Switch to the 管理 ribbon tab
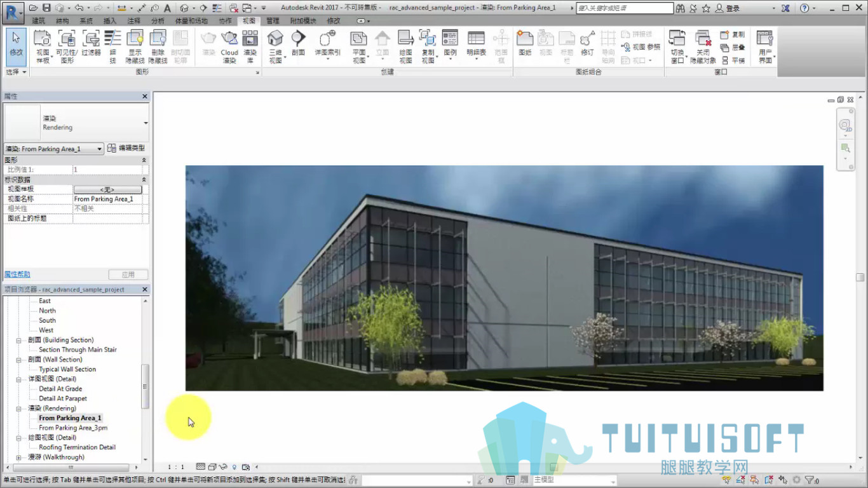The height and width of the screenshot is (488, 868). point(273,21)
